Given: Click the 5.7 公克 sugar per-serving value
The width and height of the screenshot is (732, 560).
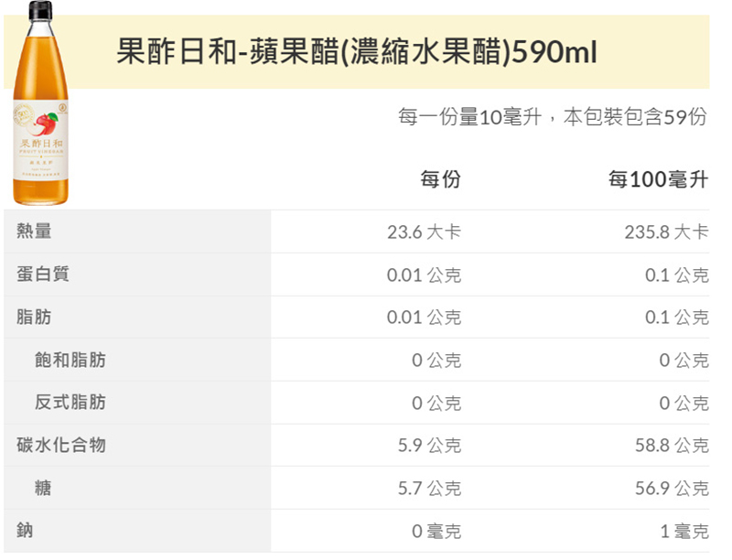Looking at the screenshot, I should click(x=429, y=489).
